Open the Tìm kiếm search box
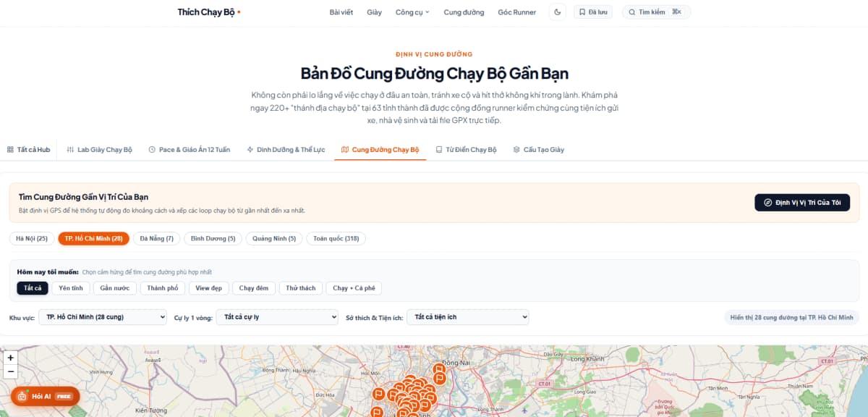868x417 pixels. (656, 12)
